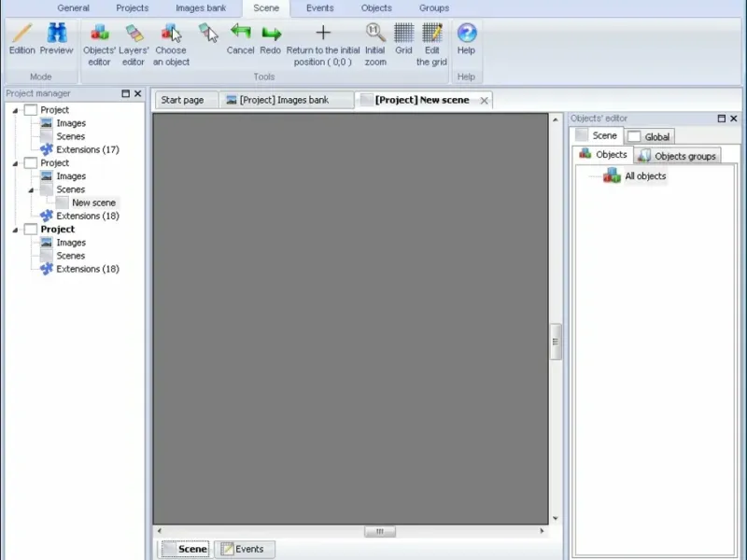Click the scroll right arrow
747x560 pixels.
tap(542, 531)
